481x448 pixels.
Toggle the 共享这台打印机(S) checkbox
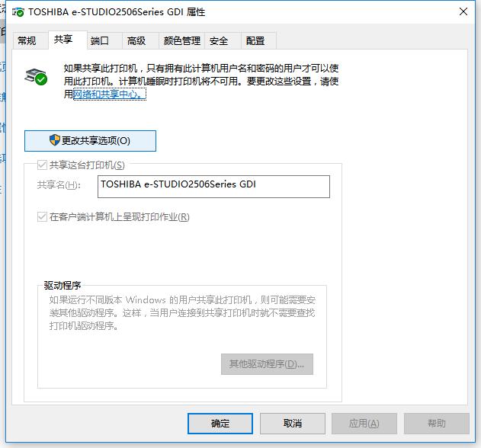(42, 165)
